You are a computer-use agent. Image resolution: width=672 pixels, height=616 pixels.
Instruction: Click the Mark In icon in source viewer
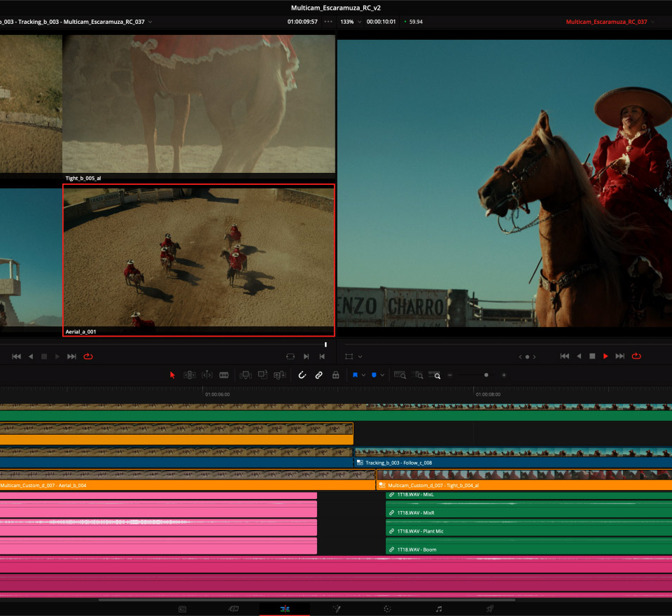point(306,356)
